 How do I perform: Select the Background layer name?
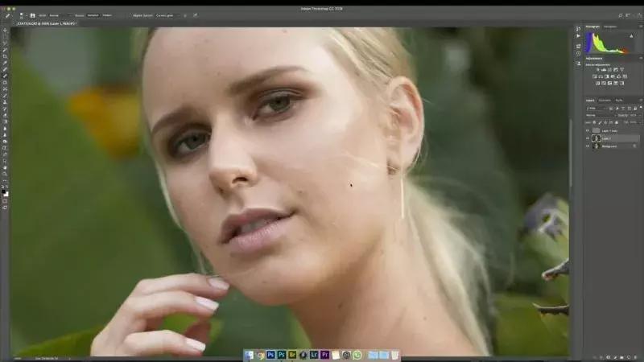click(x=609, y=146)
